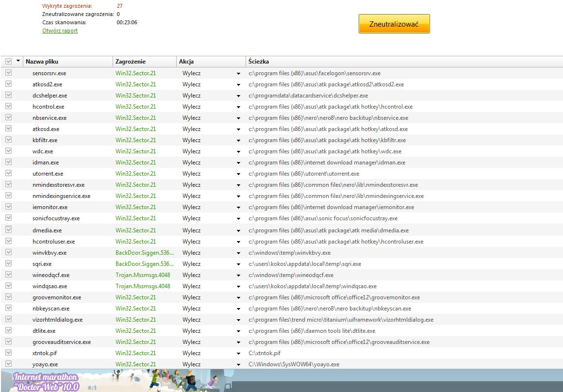Click the utorrent.exe path cell
The image size is (563, 392).
pos(304,174)
